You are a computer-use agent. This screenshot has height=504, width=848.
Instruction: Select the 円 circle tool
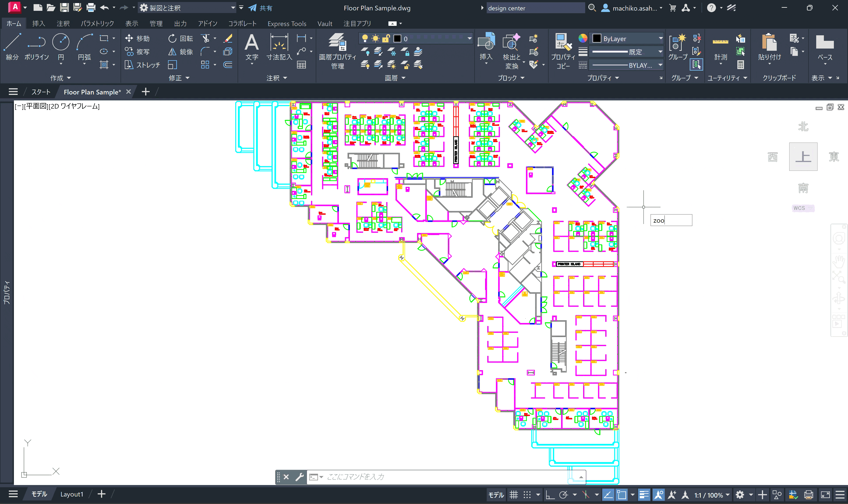(61, 47)
